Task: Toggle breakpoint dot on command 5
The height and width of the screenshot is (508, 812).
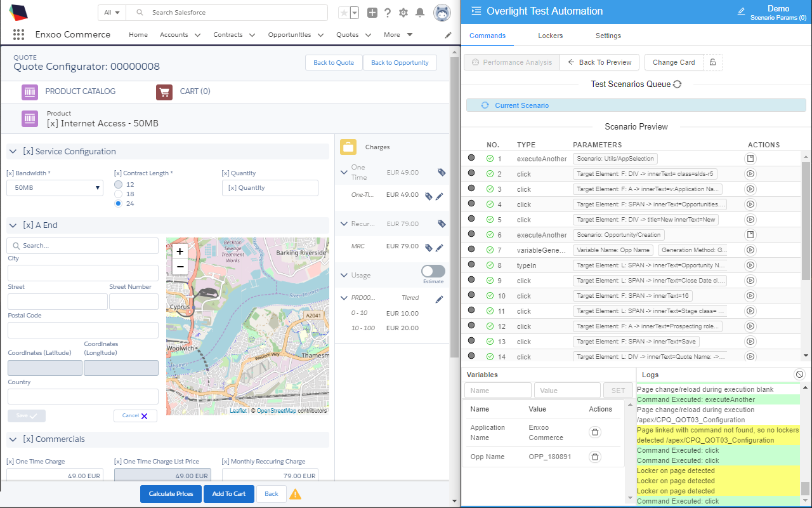Action: 471,218
